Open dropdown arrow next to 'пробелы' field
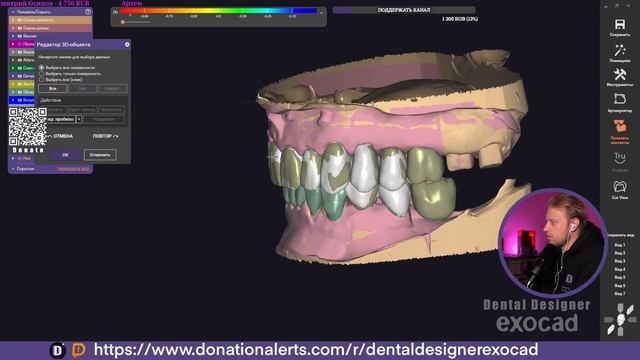Viewport: 640px width, 360px height. [x=79, y=119]
